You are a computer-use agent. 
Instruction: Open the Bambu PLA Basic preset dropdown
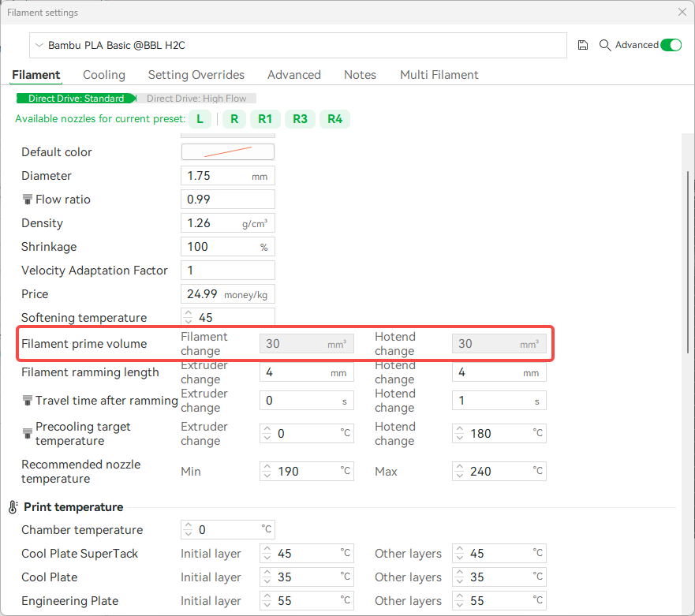[298, 45]
